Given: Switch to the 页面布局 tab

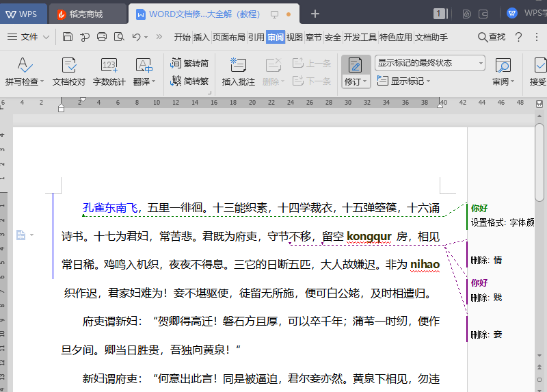Looking at the screenshot, I should (x=229, y=37).
